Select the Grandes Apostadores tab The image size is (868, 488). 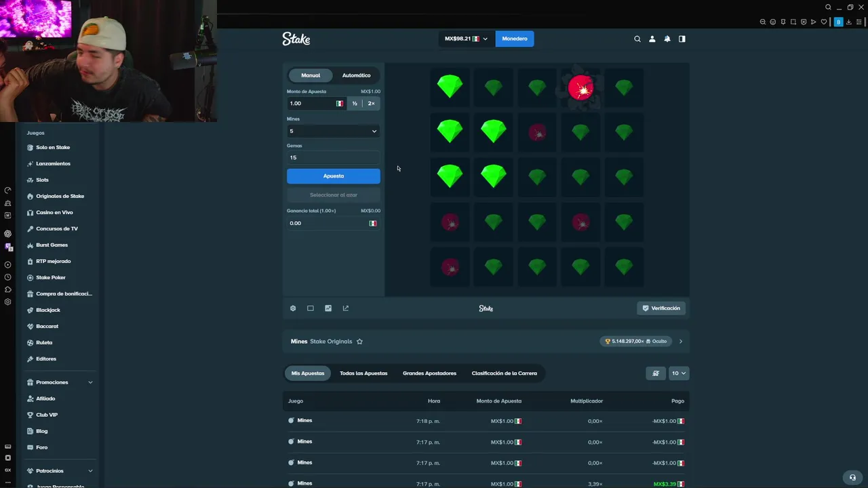coord(429,373)
